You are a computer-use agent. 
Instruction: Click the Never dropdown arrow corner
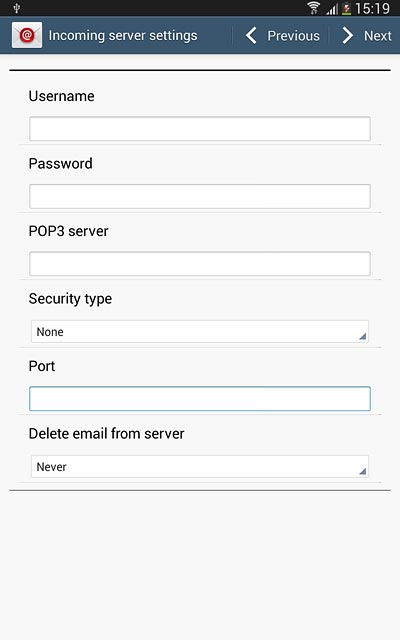tap(362, 471)
